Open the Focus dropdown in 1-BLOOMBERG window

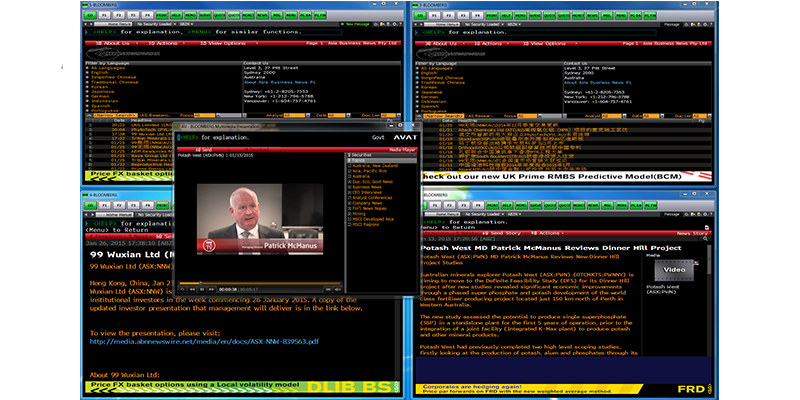pyautogui.click(x=204, y=115)
